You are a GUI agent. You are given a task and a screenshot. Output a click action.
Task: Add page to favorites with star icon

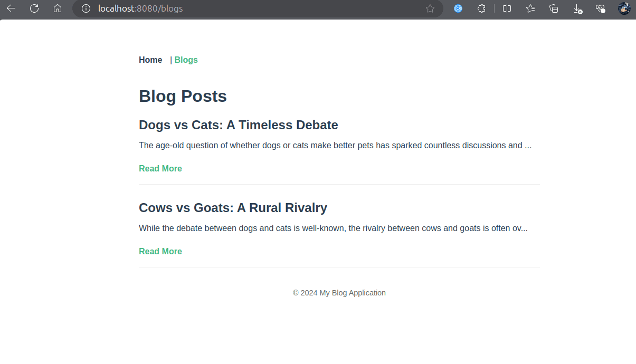(x=430, y=8)
